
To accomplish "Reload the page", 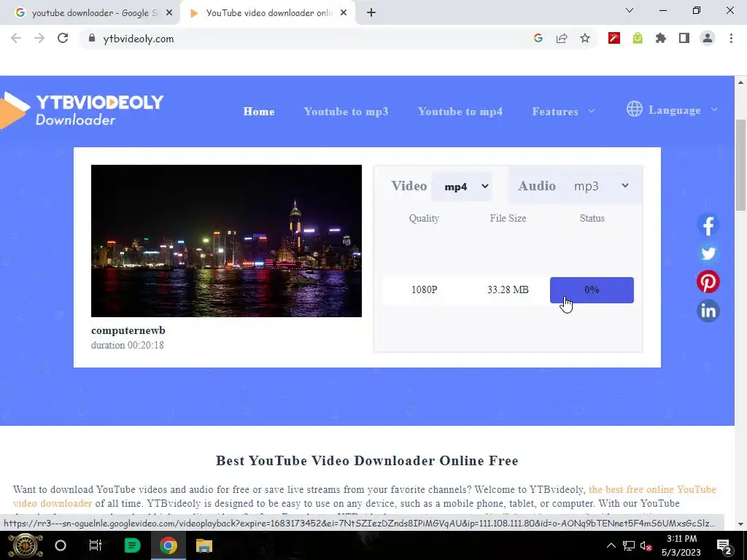I will (63, 39).
